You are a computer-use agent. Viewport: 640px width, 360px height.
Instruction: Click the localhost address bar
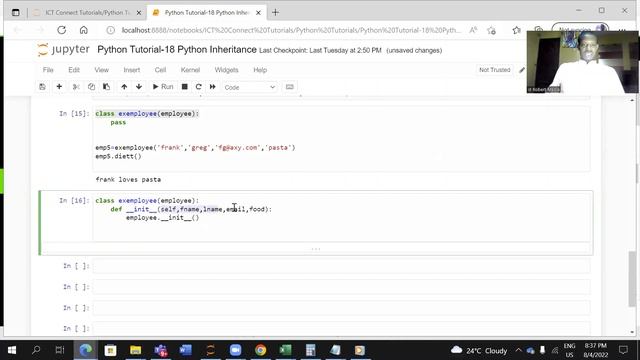[x=291, y=30]
